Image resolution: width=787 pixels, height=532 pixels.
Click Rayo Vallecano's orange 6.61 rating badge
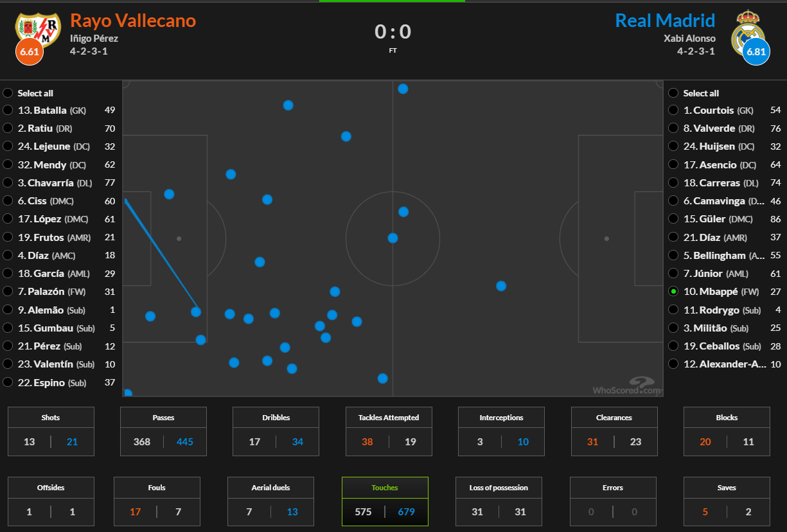[x=30, y=52]
